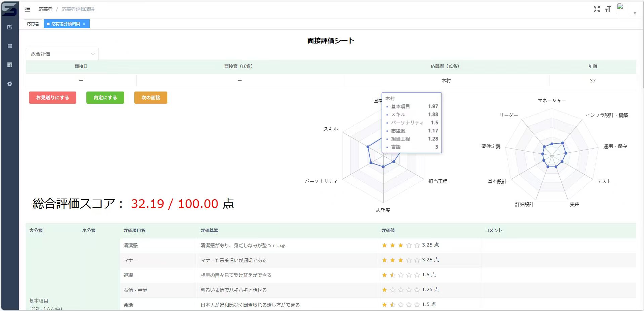
Task: Close the 応募者評価結果 tab
Action: pyautogui.click(x=84, y=24)
